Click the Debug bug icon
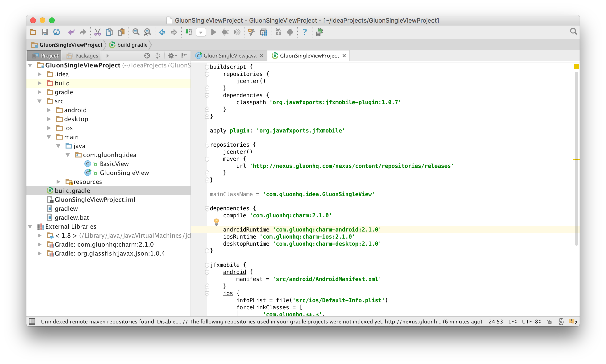606x364 pixels. (x=225, y=32)
